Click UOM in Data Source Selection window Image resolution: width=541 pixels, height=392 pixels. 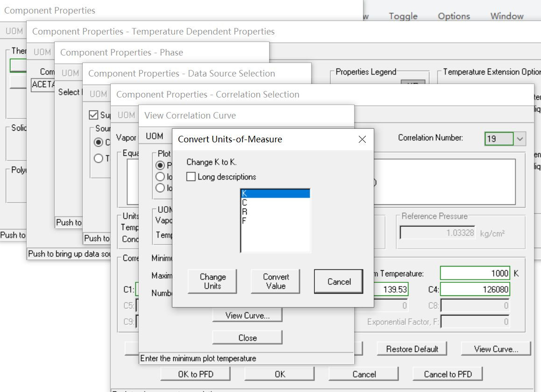coord(98,94)
